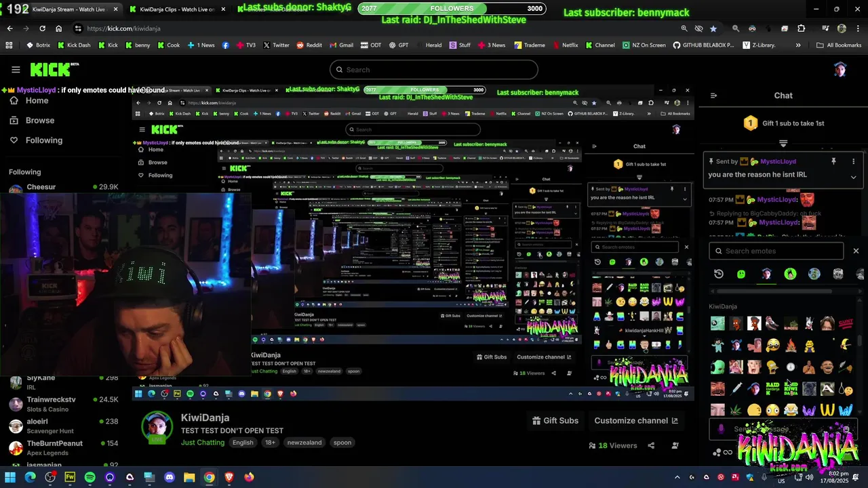Viewport: 868px width, 488px height.
Task: Open the Windows Start menu
Action: pos(10,477)
